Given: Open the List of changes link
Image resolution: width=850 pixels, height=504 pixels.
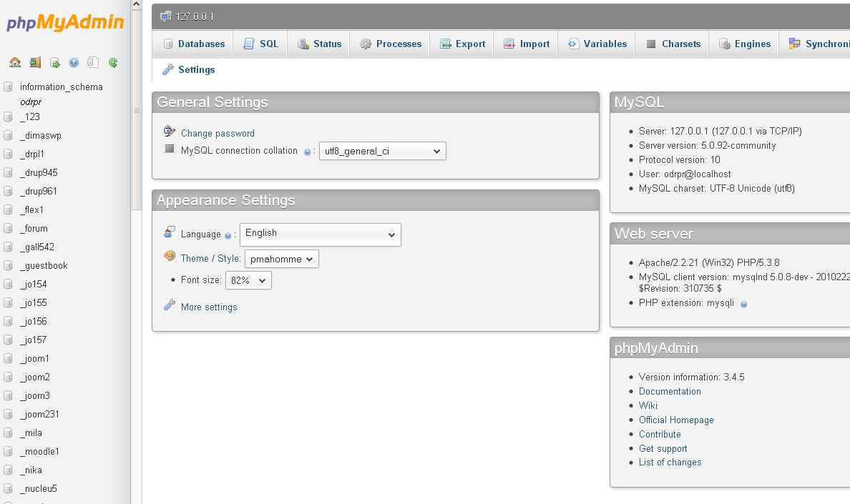Looking at the screenshot, I should click(x=670, y=463).
